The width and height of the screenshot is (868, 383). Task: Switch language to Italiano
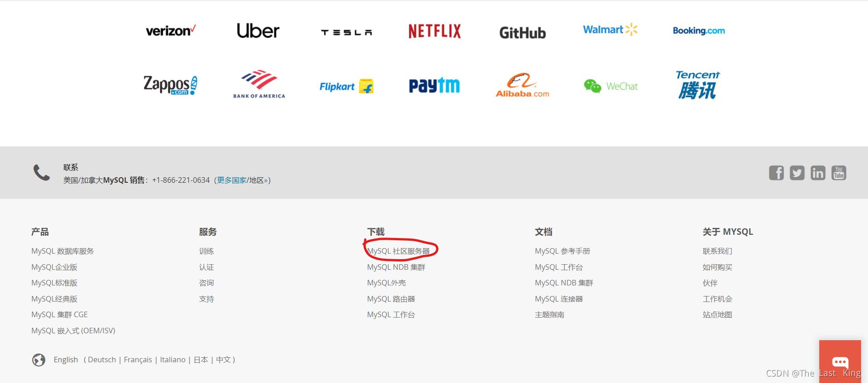(173, 360)
